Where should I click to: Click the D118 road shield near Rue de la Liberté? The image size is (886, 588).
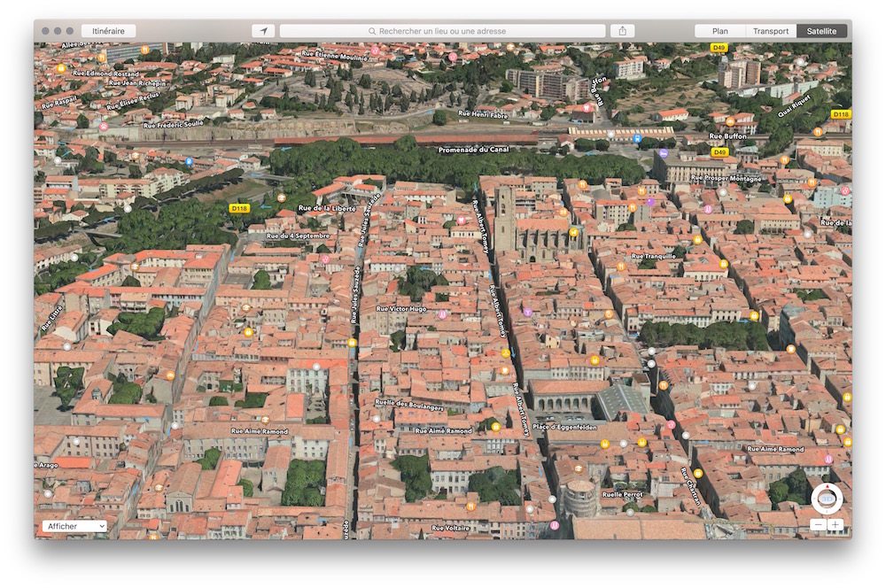(x=239, y=208)
